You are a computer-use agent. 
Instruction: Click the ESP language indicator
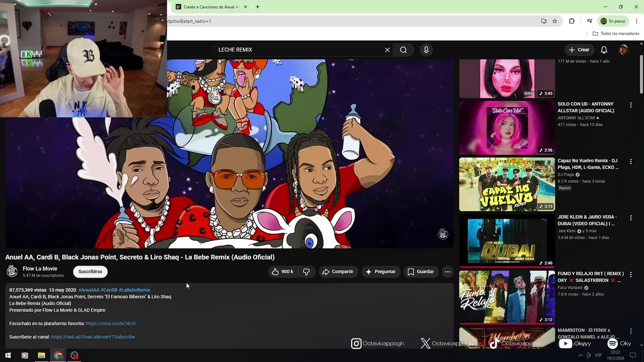[598, 355]
